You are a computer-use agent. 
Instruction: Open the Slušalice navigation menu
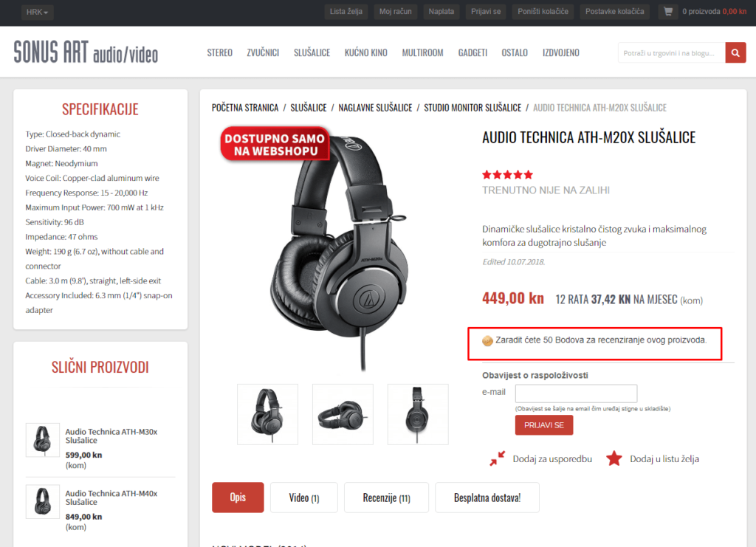[312, 52]
